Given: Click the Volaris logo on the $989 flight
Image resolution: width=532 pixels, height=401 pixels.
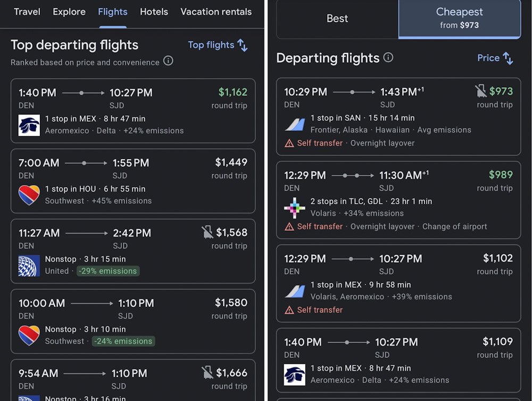Looking at the screenshot, I should [x=295, y=207].
